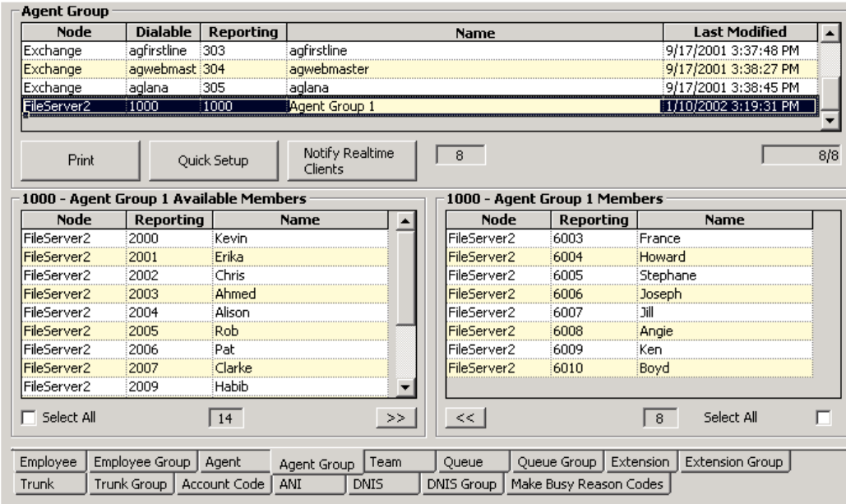
Task: Move selected agents with the >> button
Action: coord(396,418)
